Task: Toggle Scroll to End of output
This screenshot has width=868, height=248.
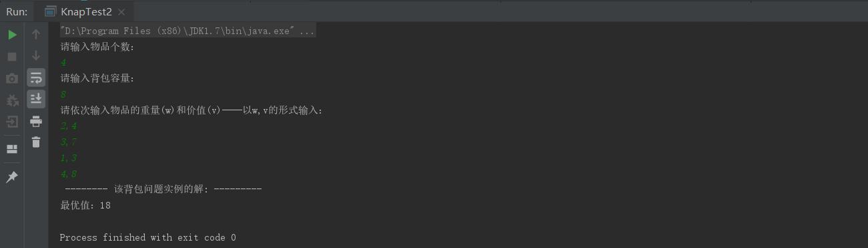Action: point(36,99)
